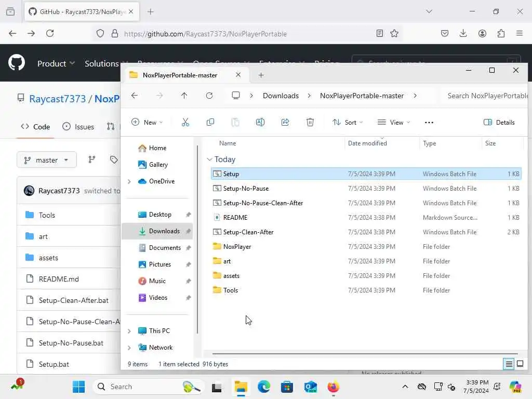532x399 pixels.
Task: Click the Copy icon in Explorer toolbar
Action: tap(210, 122)
